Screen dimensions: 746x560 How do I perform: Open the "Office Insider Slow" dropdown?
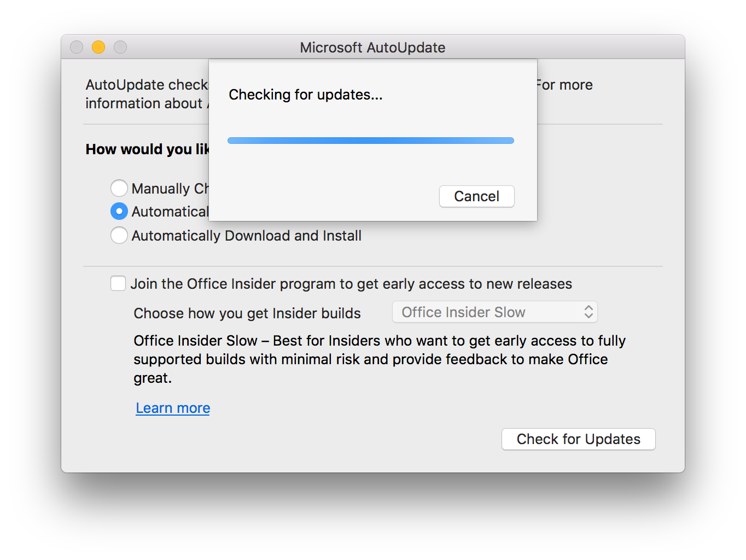pos(494,312)
